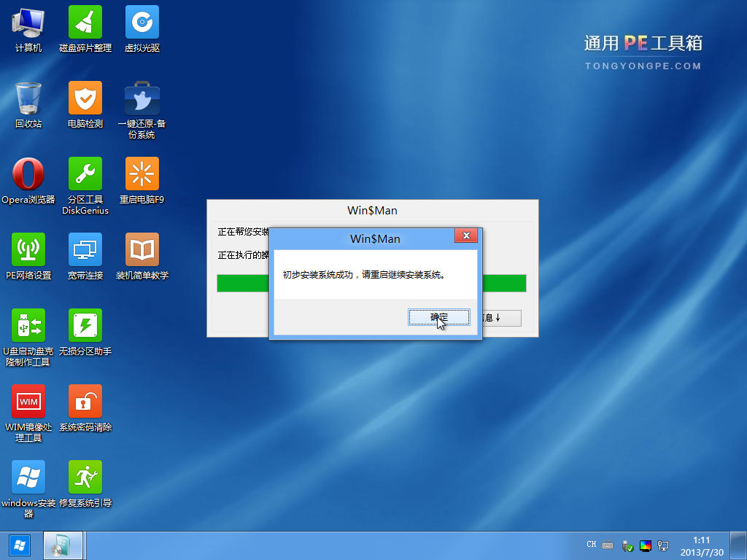Launch 电脑检测 shield icon
Screen dimensions: 747x560
click(85, 105)
